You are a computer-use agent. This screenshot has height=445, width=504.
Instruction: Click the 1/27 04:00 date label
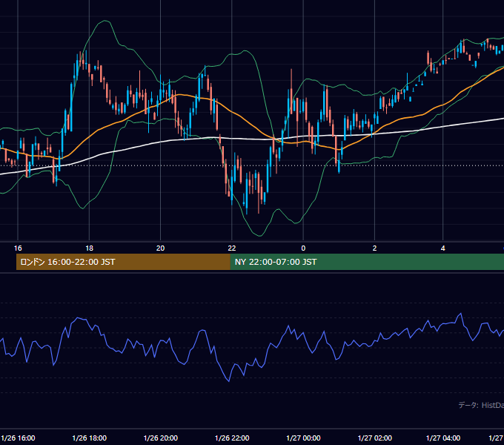tap(443, 438)
